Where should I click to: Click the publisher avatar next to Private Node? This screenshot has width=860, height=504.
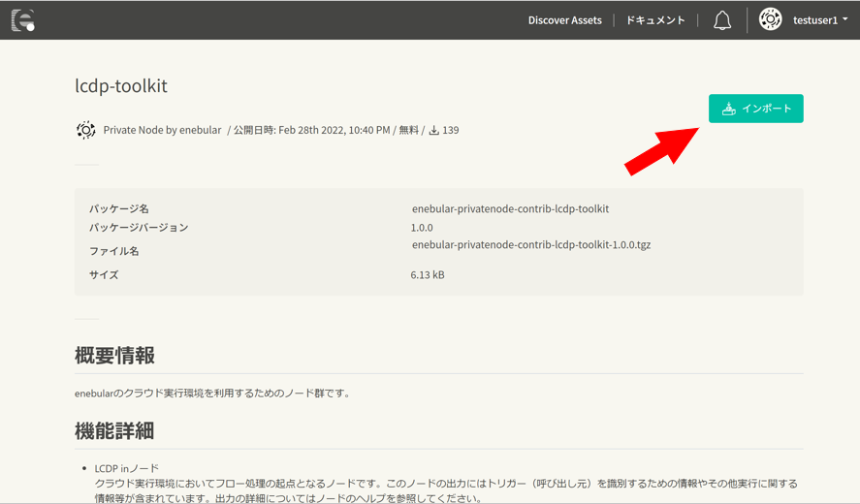[85, 130]
